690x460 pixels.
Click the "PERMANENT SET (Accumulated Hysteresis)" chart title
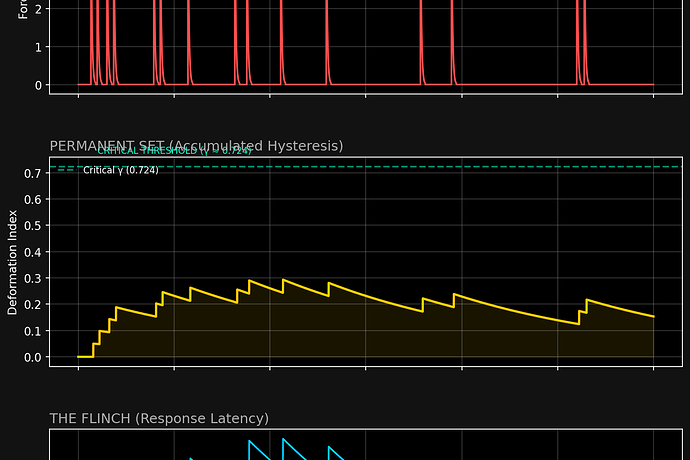pos(196,146)
